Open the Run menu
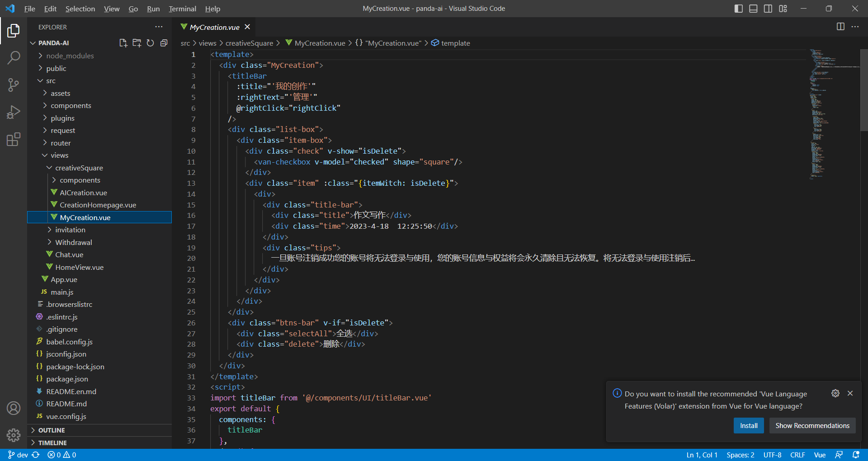The image size is (868, 461). 153,9
